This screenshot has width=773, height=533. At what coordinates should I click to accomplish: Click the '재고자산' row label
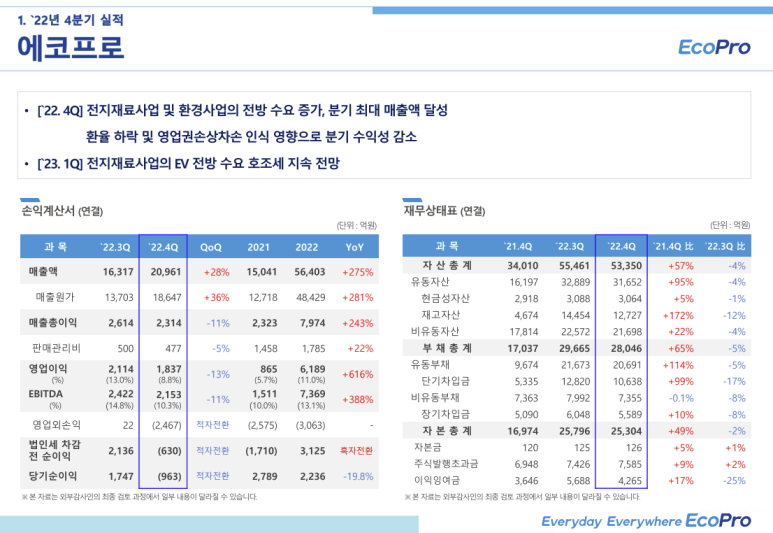click(x=440, y=315)
